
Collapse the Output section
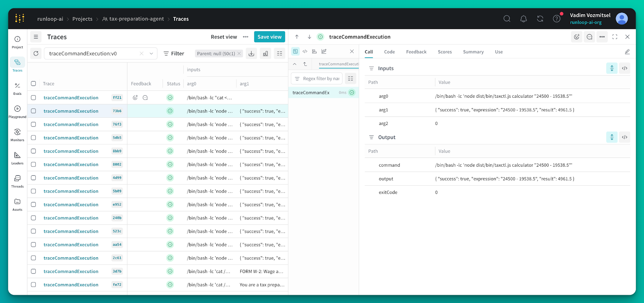(371, 137)
